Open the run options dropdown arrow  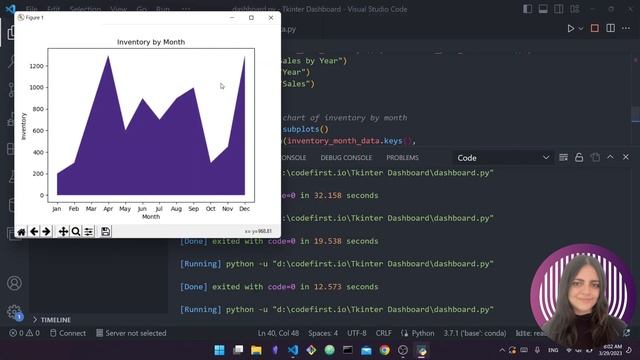pyautogui.click(x=581, y=29)
